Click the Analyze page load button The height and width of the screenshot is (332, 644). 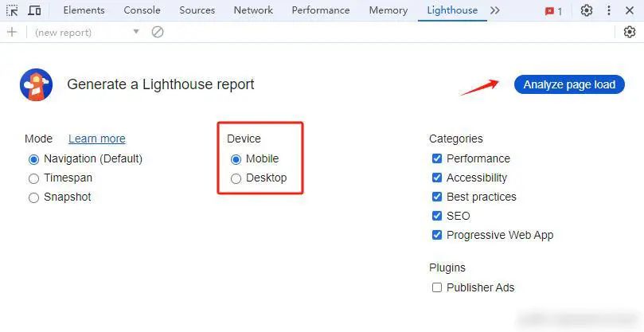click(569, 85)
